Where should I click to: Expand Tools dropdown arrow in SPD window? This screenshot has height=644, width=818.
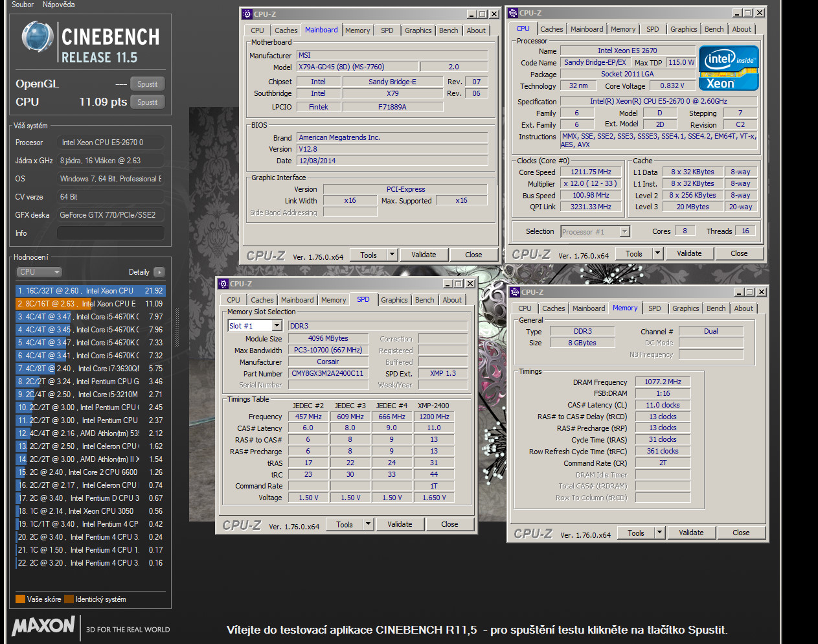[x=368, y=525]
